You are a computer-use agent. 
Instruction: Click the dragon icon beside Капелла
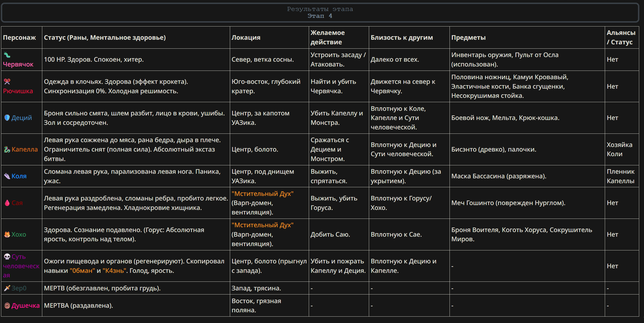coord(7,150)
